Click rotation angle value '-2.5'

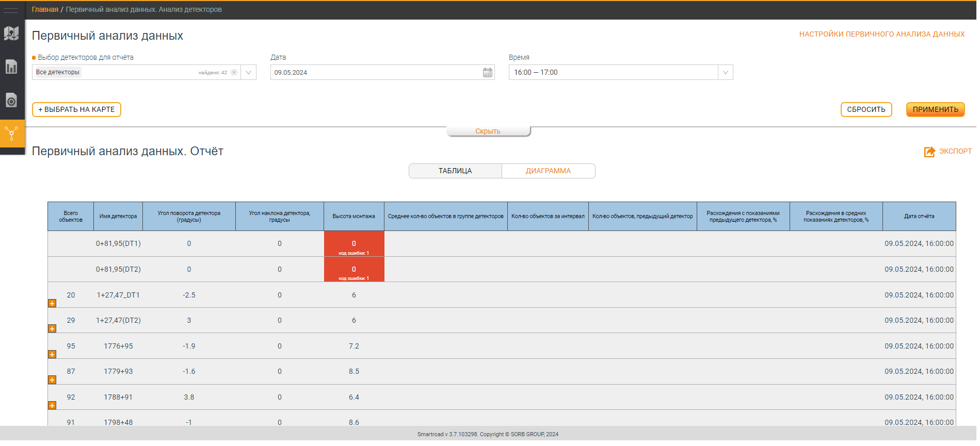[189, 295]
